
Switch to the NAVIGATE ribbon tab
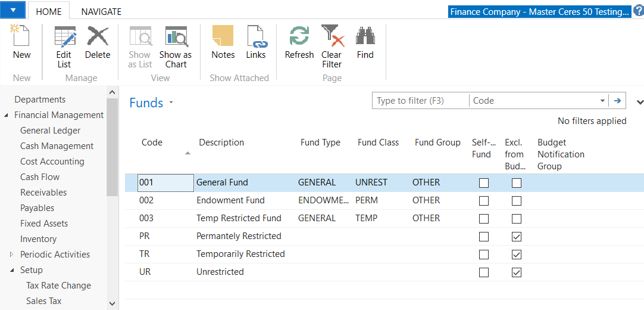pos(101,11)
